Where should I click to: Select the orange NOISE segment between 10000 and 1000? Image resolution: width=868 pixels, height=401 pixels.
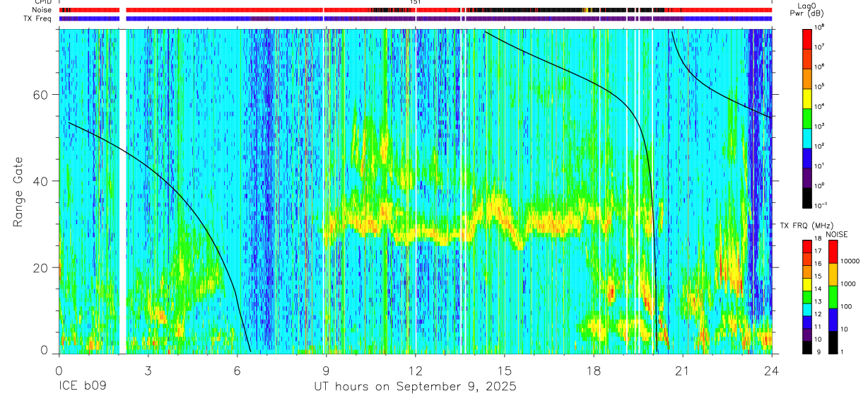tap(833, 274)
